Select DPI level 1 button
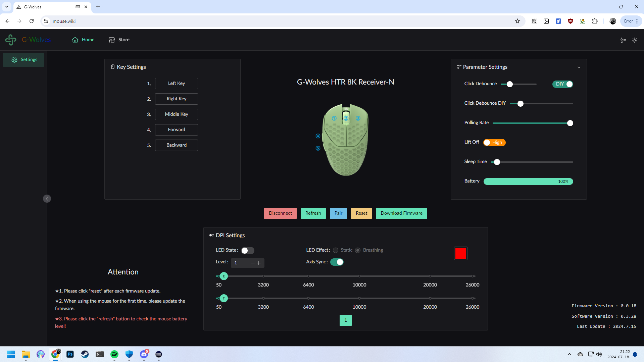 346,320
